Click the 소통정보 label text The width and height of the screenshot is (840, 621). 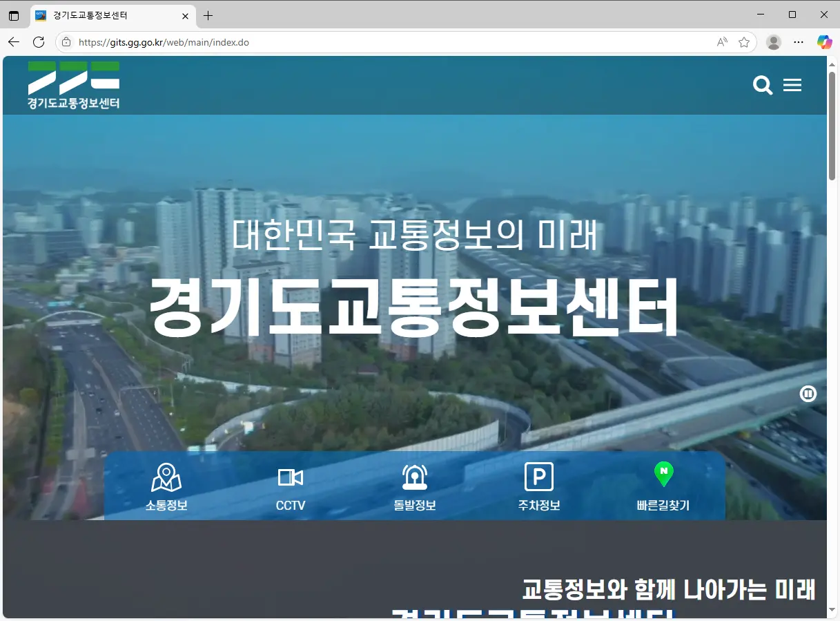point(166,506)
